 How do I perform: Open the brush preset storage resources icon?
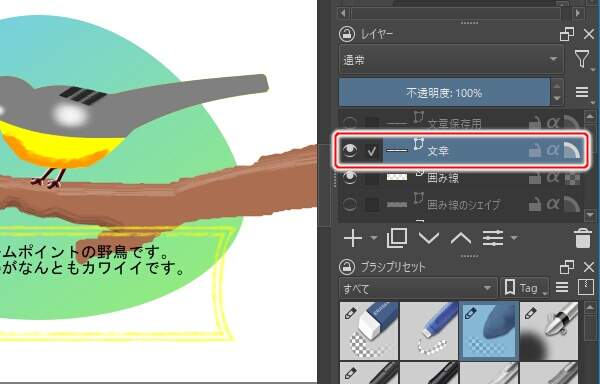tap(585, 287)
